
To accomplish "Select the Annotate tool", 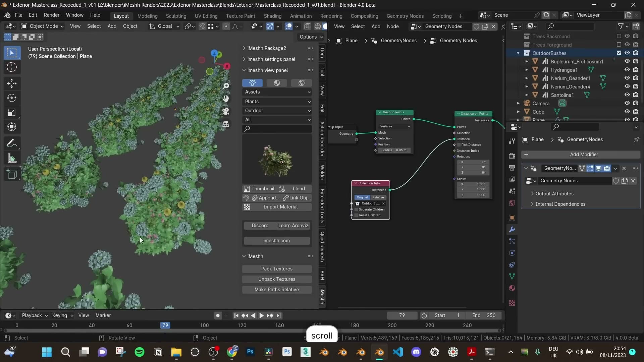I will pyautogui.click(x=12, y=144).
